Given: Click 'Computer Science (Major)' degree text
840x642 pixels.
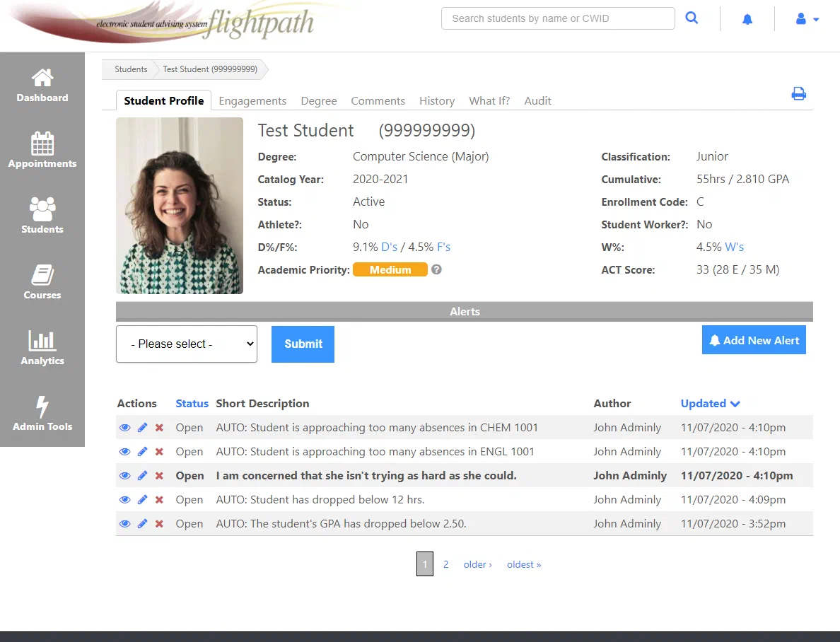Looking at the screenshot, I should pos(421,156).
